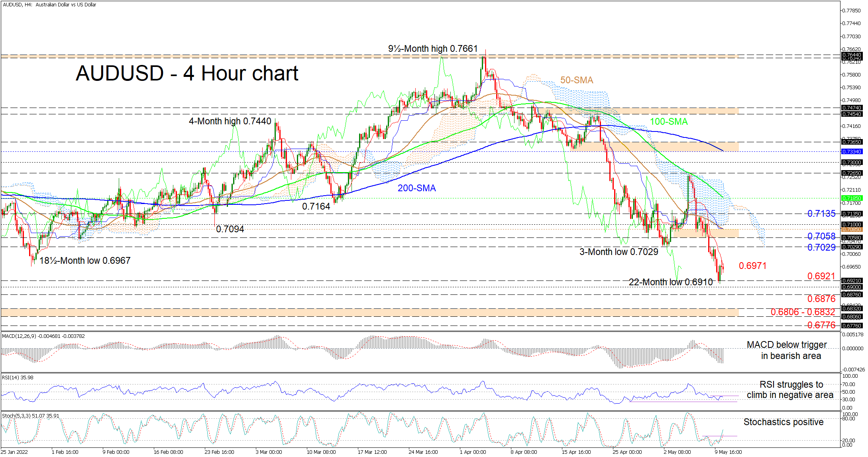Click the 18½-Month low 0.6967 annotation

coord(85,261)
